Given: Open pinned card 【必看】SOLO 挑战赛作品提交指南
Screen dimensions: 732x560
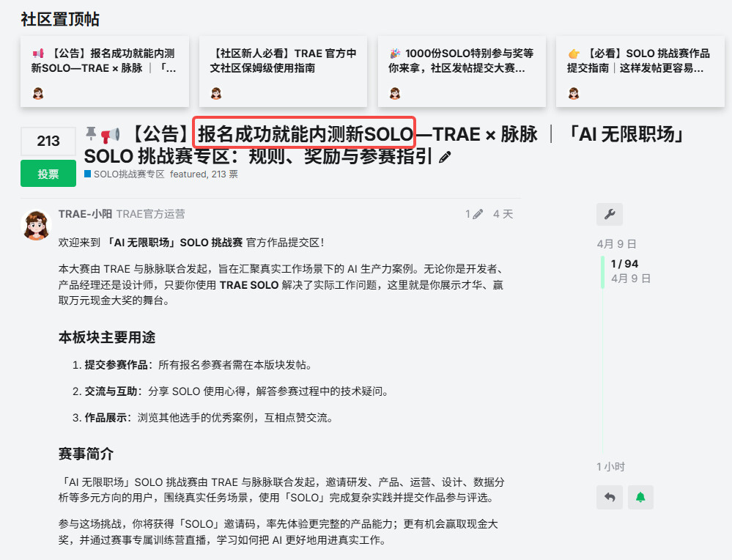Looking at the screenshot, I should pyautogui.click(x=637, y=61).
